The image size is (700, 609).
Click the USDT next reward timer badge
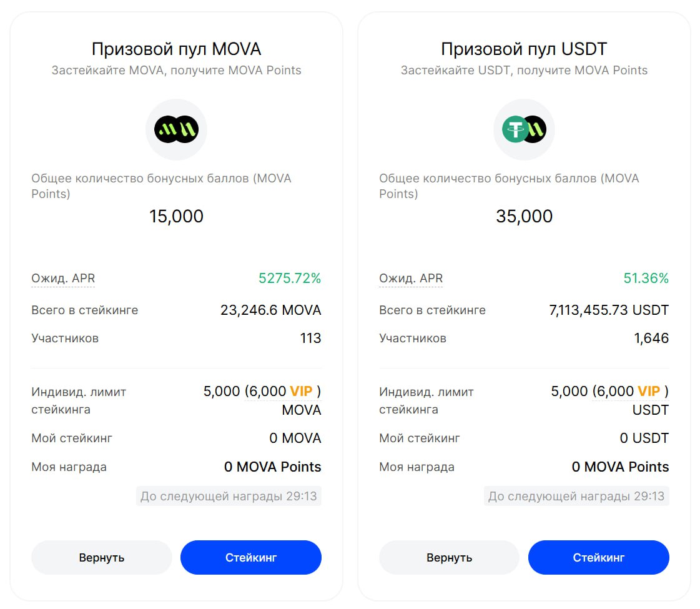(x=576, y=497)
